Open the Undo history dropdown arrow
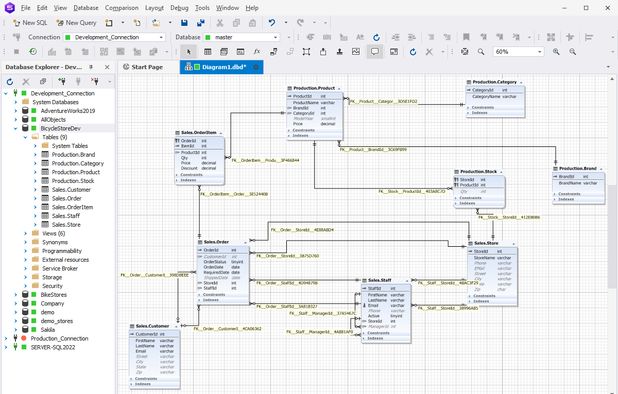The height and width of the screenshot is (394, 618). (x=286, y=23)
